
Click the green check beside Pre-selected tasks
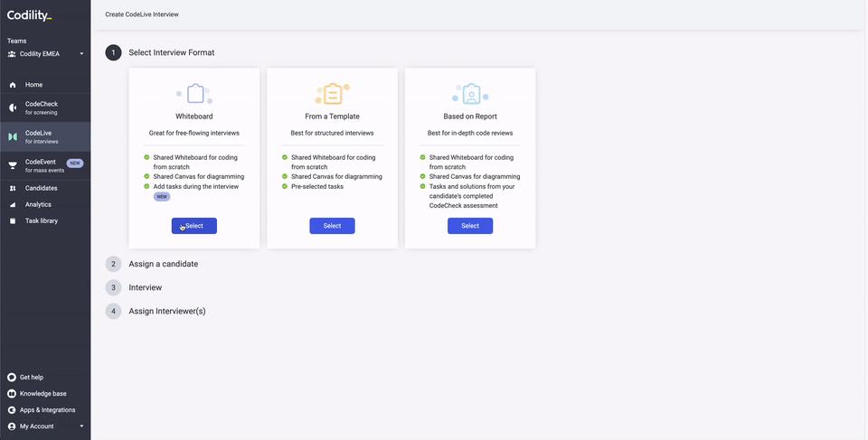point(285,186)
